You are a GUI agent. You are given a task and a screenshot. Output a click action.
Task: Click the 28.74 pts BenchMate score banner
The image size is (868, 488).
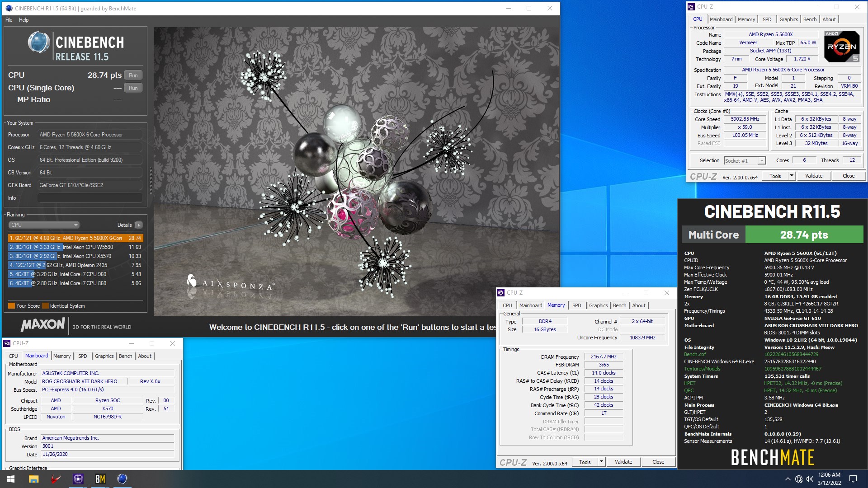804,235
